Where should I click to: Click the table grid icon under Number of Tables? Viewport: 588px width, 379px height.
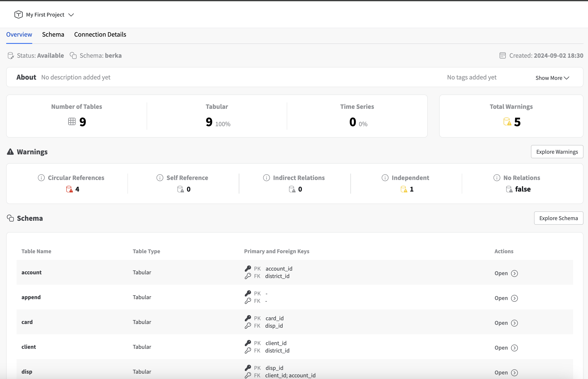pyautogui.click(x=72, y=121)
